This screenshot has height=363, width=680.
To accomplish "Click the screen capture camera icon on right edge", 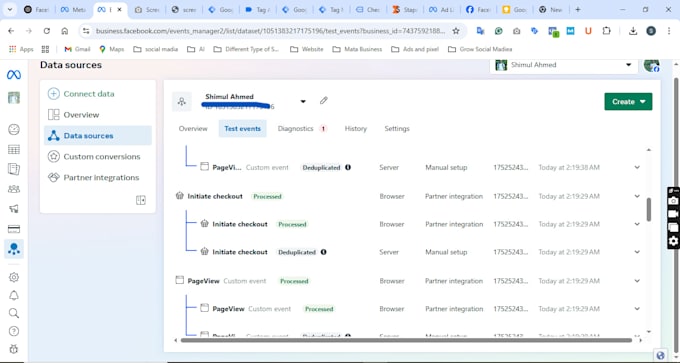I will (673, 201).
